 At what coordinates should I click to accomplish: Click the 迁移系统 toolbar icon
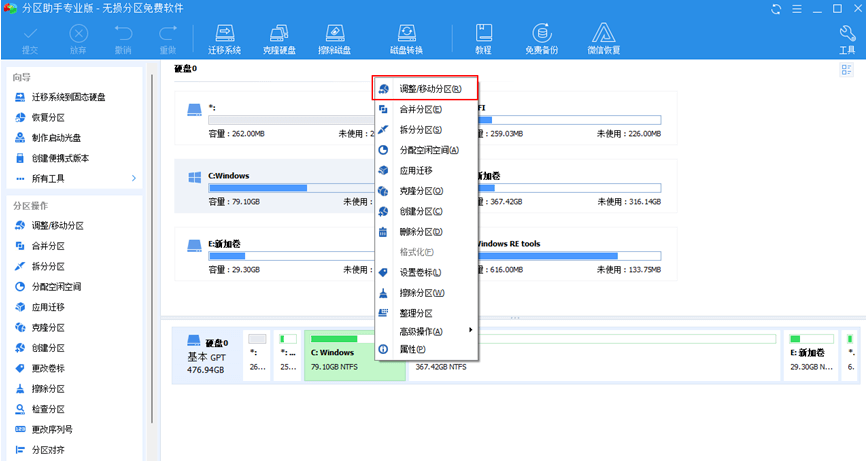224,38
